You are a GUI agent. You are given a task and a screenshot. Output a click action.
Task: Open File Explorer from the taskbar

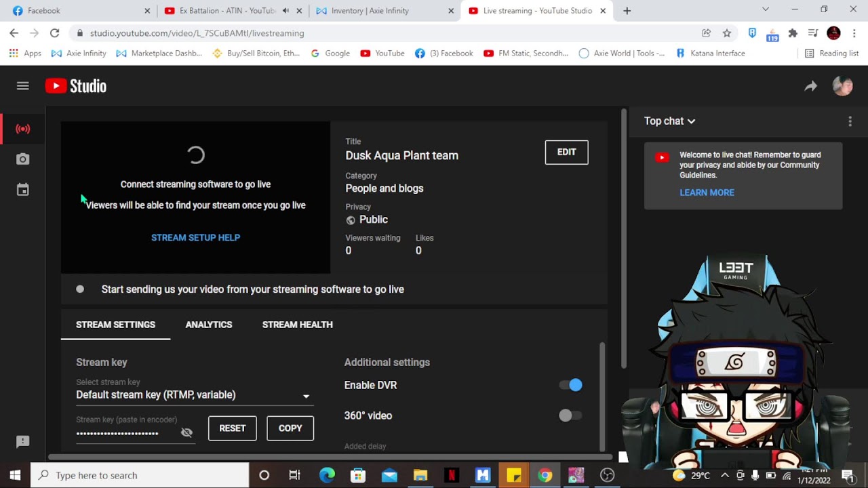[420, 475]
